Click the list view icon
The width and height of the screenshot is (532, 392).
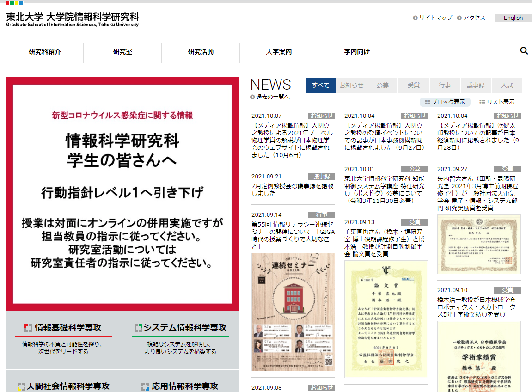click(482, 102)
